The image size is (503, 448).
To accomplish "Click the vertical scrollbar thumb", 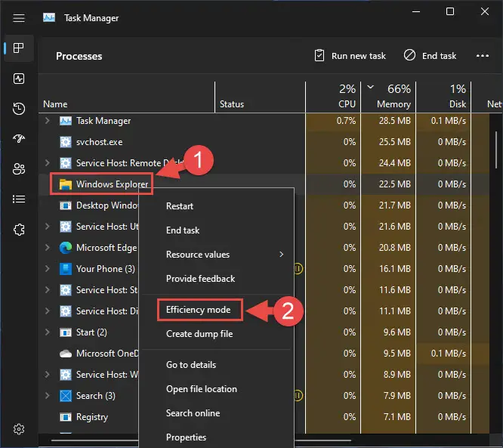I will click(496, 150).
